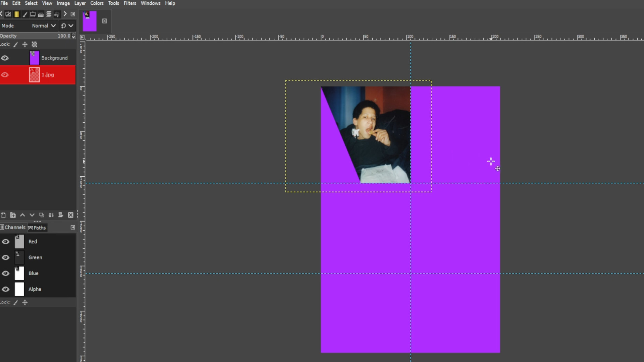Viewport: 644px width, 362px height.
Task: Switch to the Layers dock tab
Action: pos(49,14)
